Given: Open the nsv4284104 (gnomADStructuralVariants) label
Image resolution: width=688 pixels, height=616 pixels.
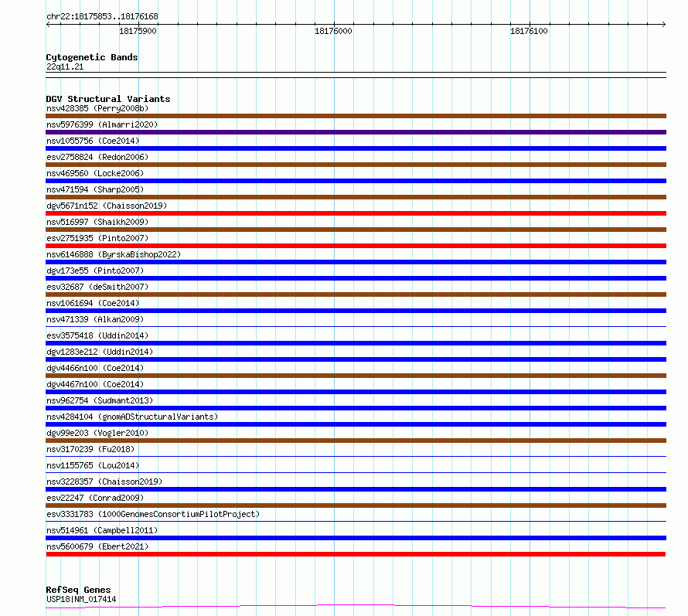Looking at the screenshot, I should tap(132, 417).
